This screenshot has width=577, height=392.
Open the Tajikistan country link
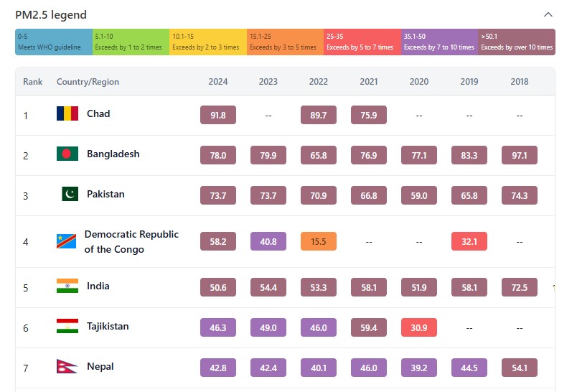[108, 327]
